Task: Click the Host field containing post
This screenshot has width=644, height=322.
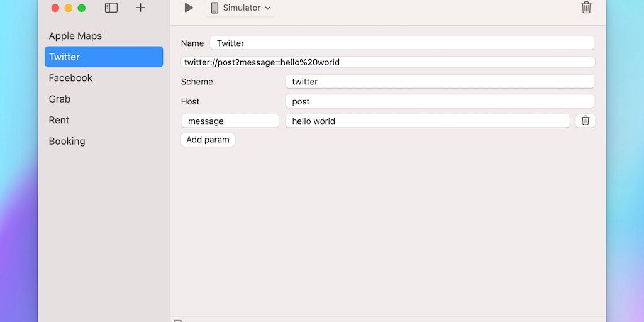Action: click(440, 101)
